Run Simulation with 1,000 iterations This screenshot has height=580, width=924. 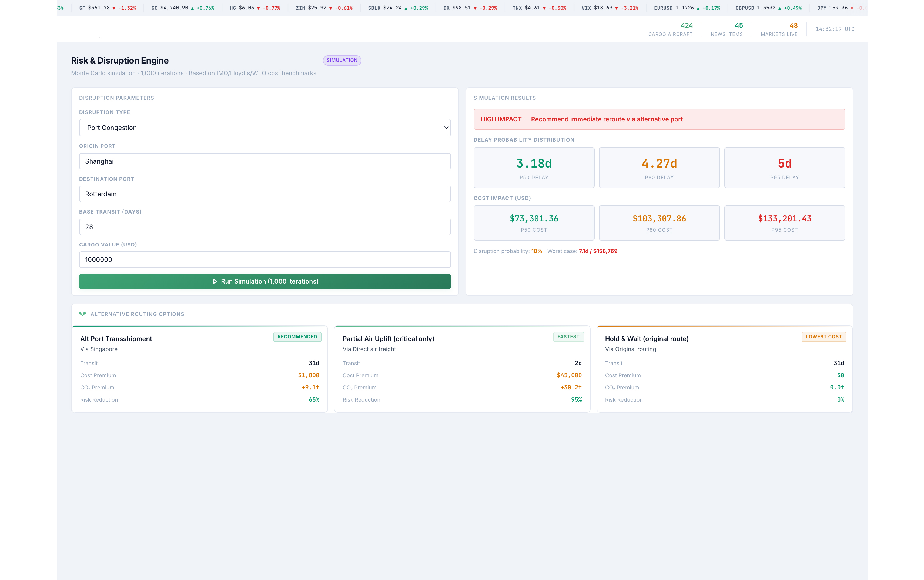(265, 281)
